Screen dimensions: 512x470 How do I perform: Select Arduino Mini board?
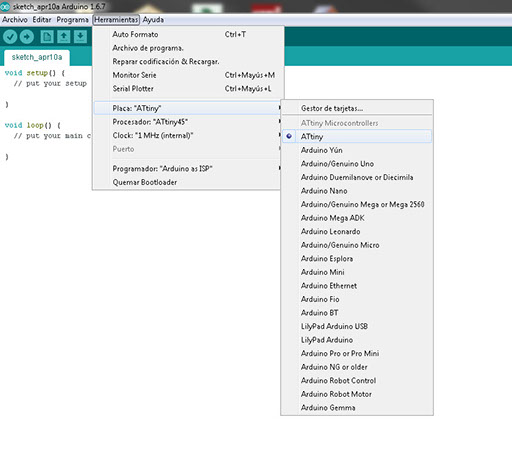(356, 272)
